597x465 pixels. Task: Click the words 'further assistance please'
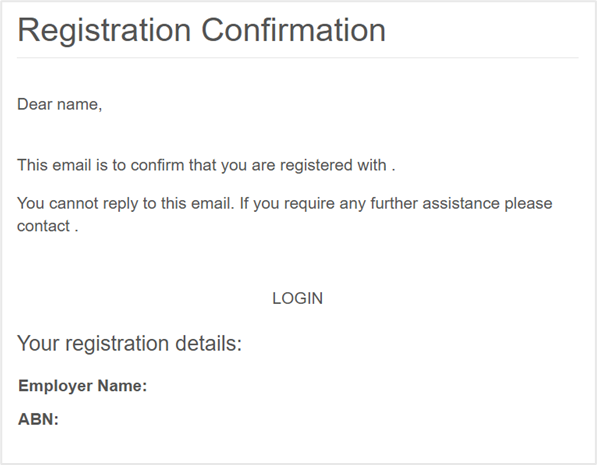point(461,203)
